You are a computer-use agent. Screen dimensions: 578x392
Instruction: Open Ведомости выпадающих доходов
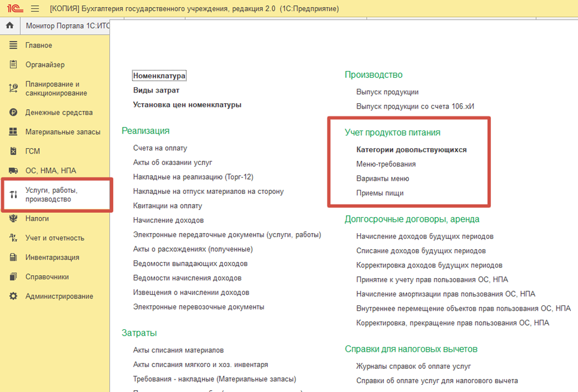pyautogui.click(x=190, y=263)
